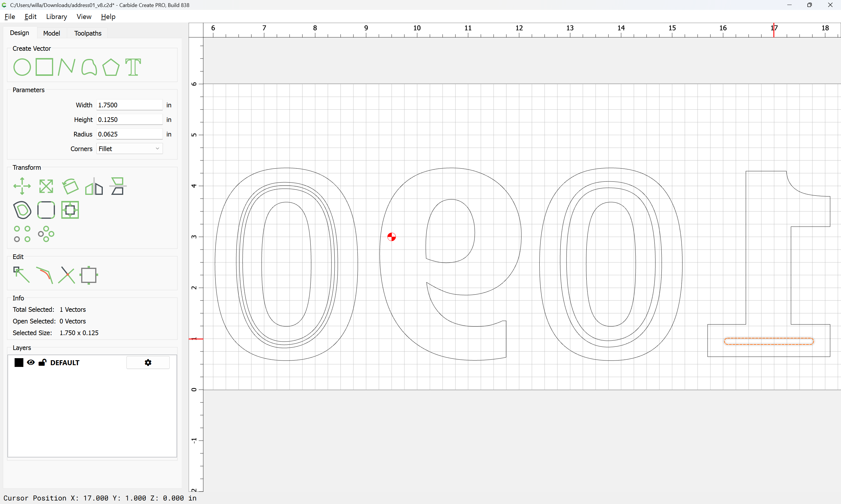Select the regular Polygon tool
The height and width of the screenshot is (504, 841).
tap(111, 67)
